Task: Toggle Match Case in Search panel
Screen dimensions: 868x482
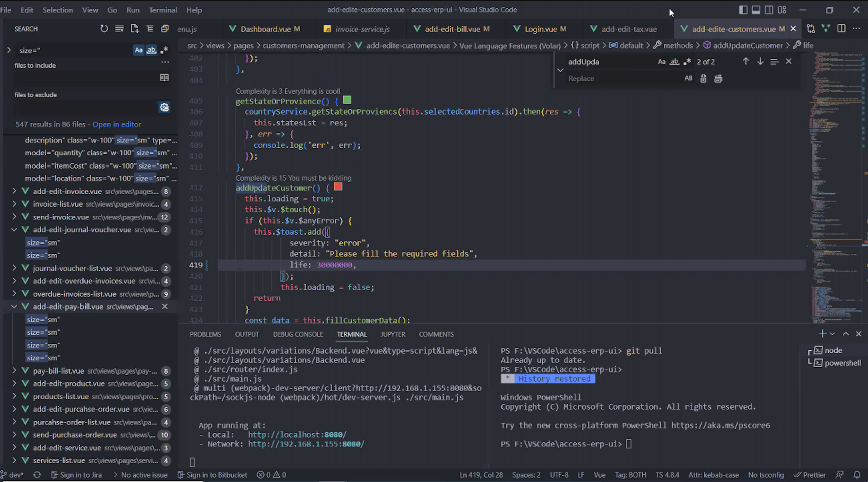Action: pyautogui.click(x=138, y=50)
